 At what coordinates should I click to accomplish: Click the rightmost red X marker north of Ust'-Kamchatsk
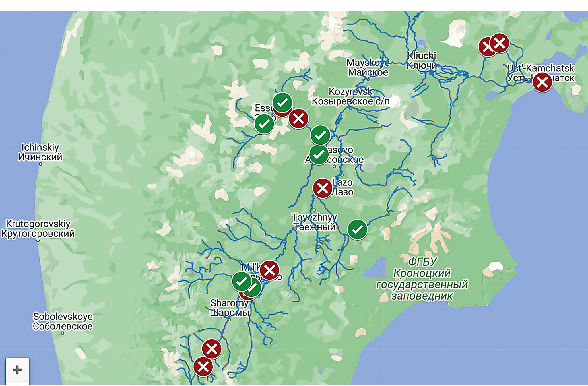click(499, 43)
